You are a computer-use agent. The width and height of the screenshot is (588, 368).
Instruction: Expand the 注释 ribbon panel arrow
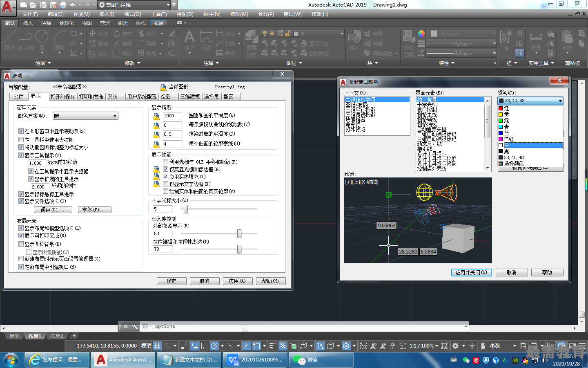point(217,63)
